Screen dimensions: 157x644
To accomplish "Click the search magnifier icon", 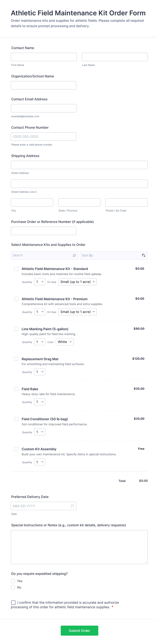I will 74,255.
